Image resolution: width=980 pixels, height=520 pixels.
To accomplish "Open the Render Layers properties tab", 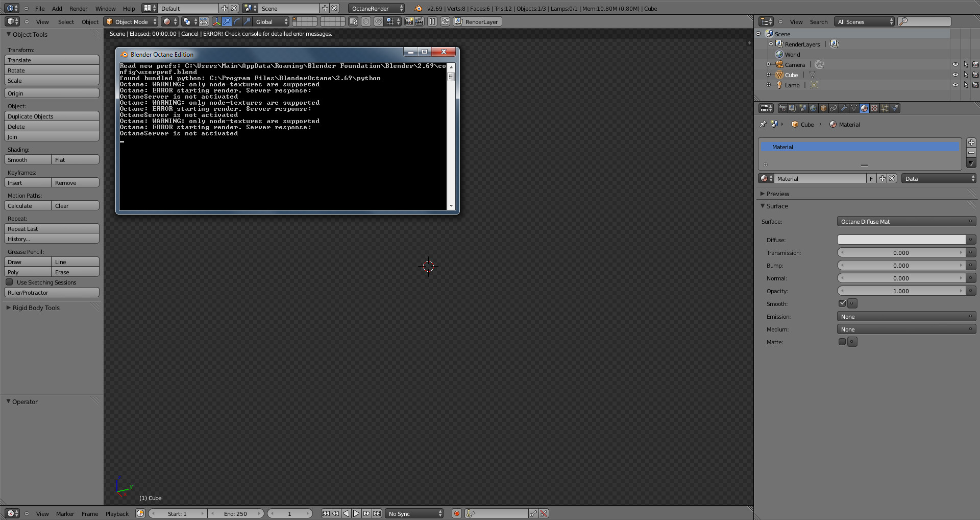I will coord(793,108).
